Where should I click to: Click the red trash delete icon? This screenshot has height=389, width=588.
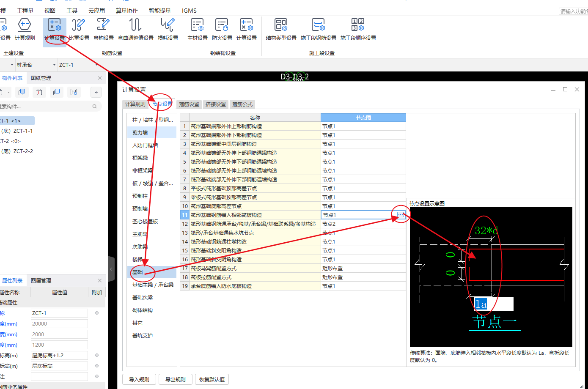click(39, 92)
